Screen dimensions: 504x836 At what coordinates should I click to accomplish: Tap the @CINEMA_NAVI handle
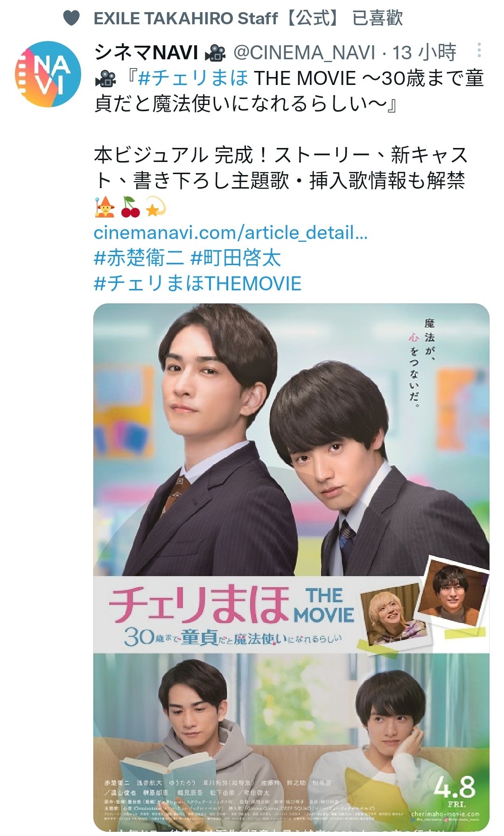click(x=304, y=53)
